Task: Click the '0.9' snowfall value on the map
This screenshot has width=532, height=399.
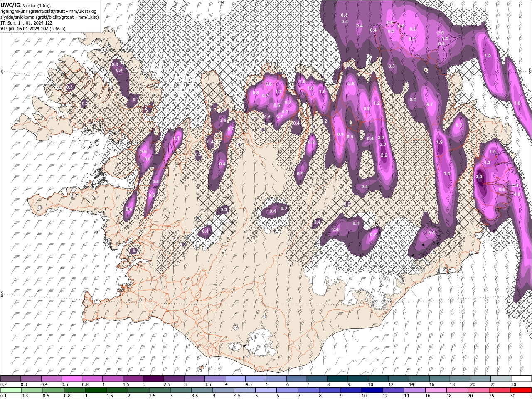Action: [340, 134]
